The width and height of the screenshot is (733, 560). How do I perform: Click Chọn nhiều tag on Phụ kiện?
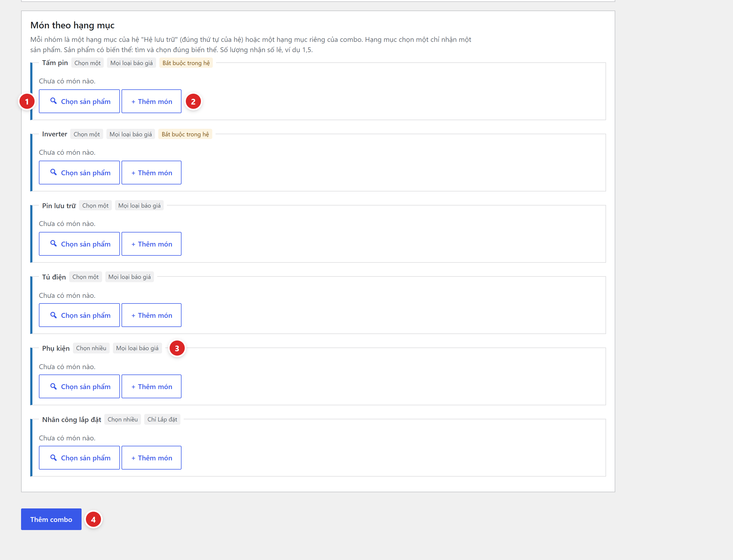pos(91,348)
